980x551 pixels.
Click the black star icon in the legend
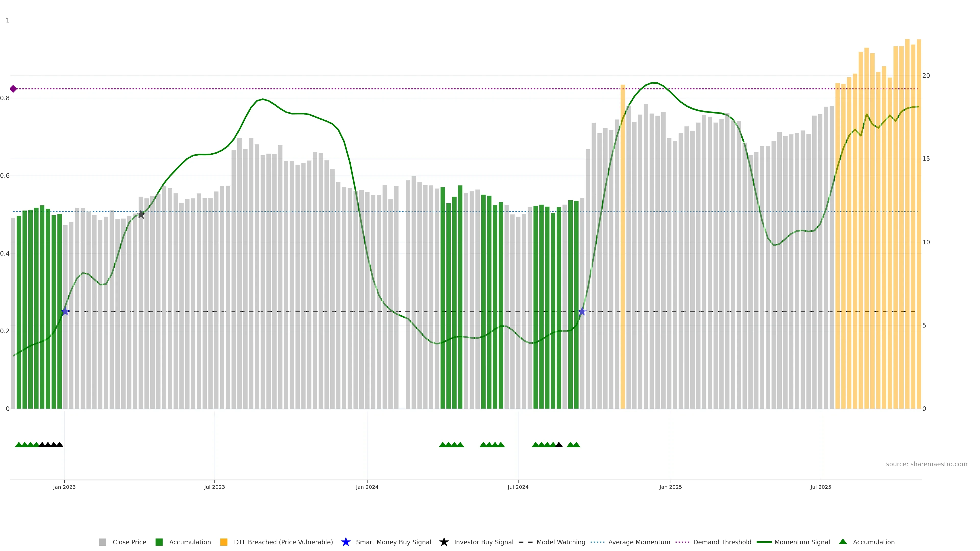pyautogui.click(x=444, y=542)
